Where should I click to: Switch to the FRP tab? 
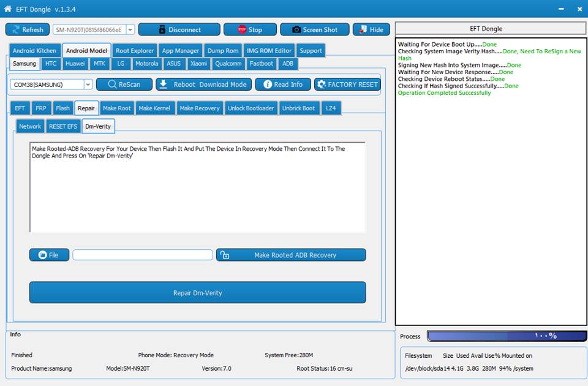point(41,108)
